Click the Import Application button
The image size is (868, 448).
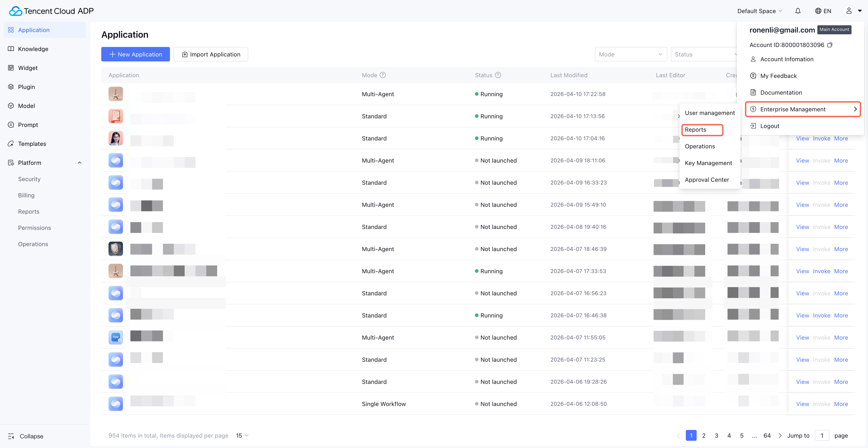point(211,54)
